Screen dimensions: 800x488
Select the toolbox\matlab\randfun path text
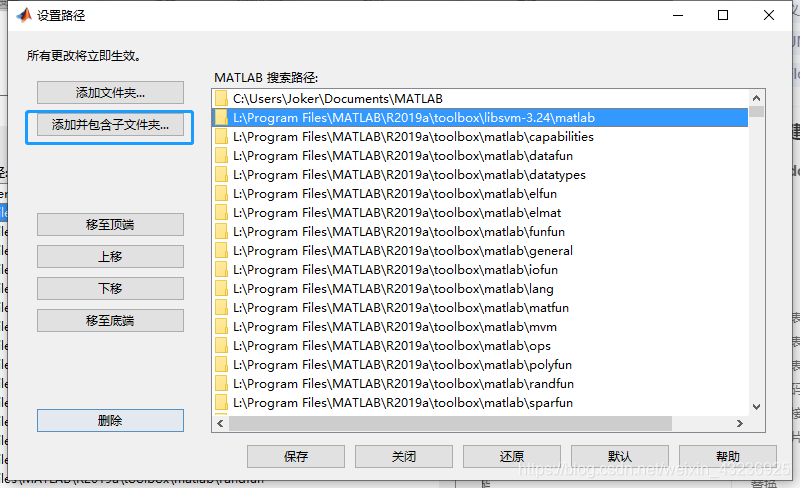[x=404, y=384]
